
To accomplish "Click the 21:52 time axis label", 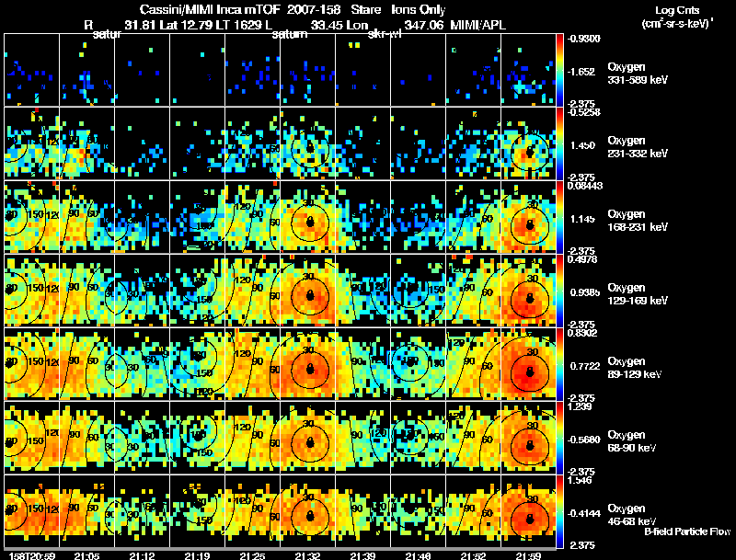I will (x=473, y=555).
